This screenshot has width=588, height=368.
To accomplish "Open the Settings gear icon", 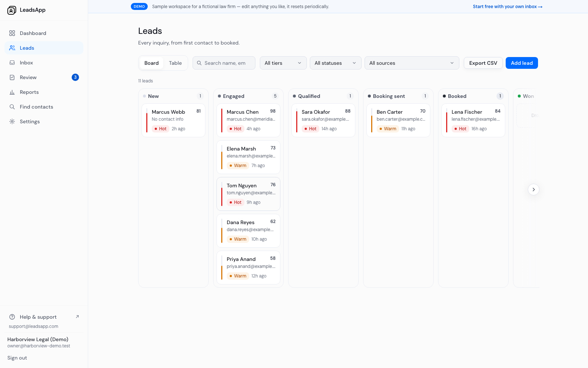I will (12, 121).
